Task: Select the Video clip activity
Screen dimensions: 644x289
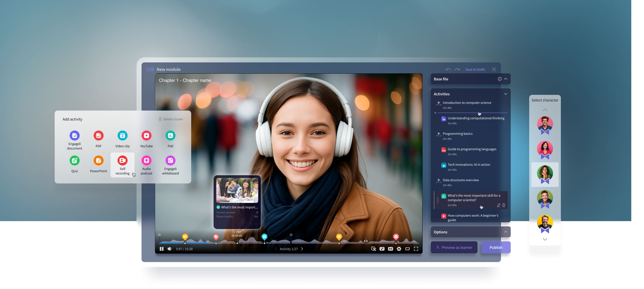Action: point(123,136)
